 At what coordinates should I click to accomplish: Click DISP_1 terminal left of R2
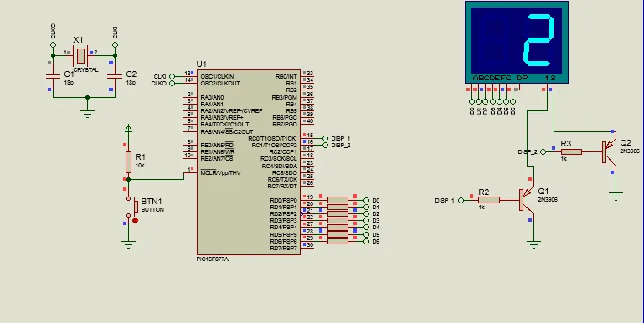(x=461, y=200)
